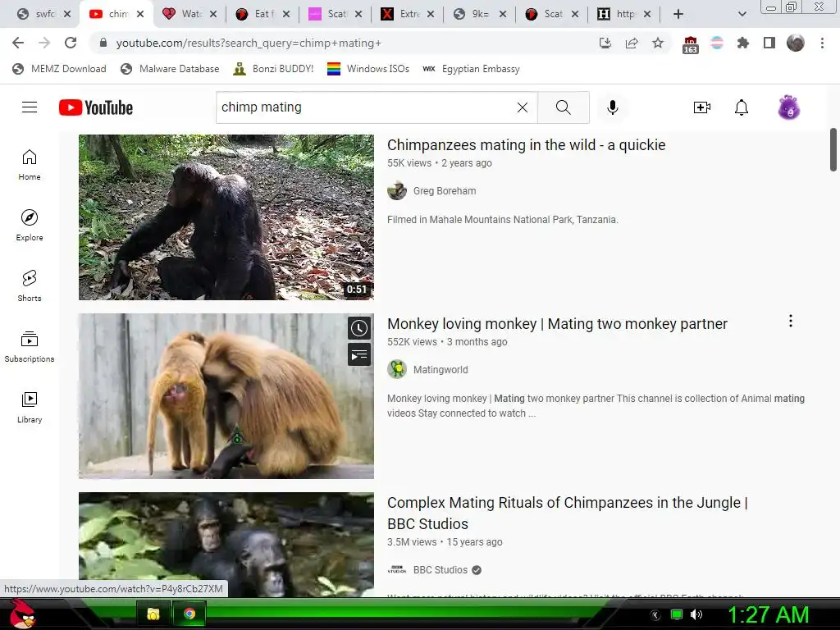The height and width of the screenshot is (630, 840).
Task: Clear the search box with X
Action: click(x=523, y=107)
